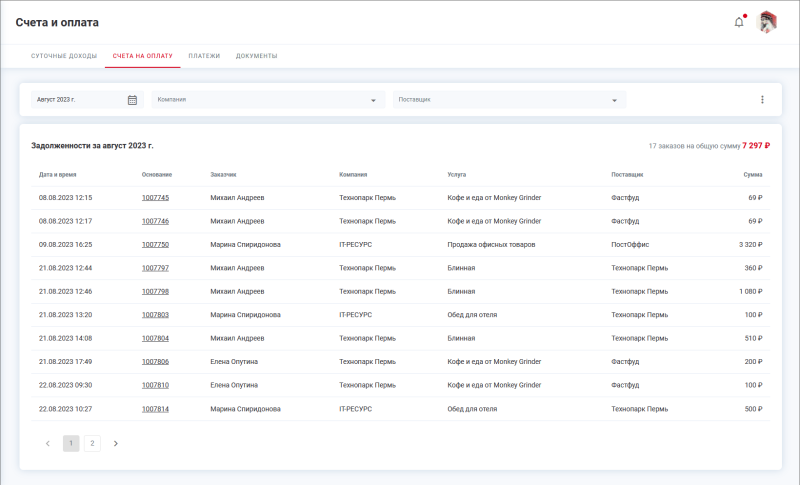The height and width of the screenshot is (485, 800).
Task: Open the three-dot more options menu
Action: (x=762, y=100)
